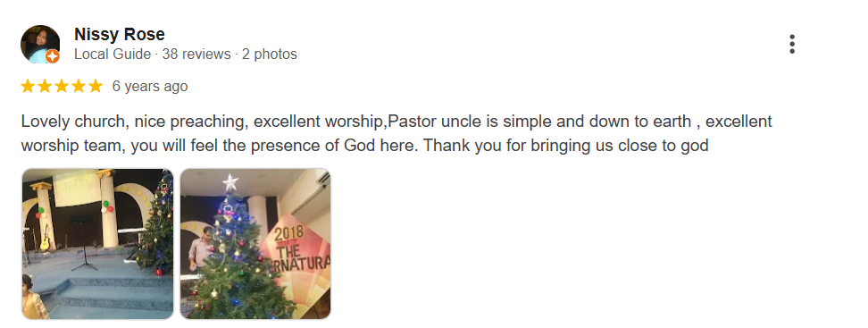Screen dimensions: 868x328
Task: Click the fourth yellow rating star
Action: (79, 86)
